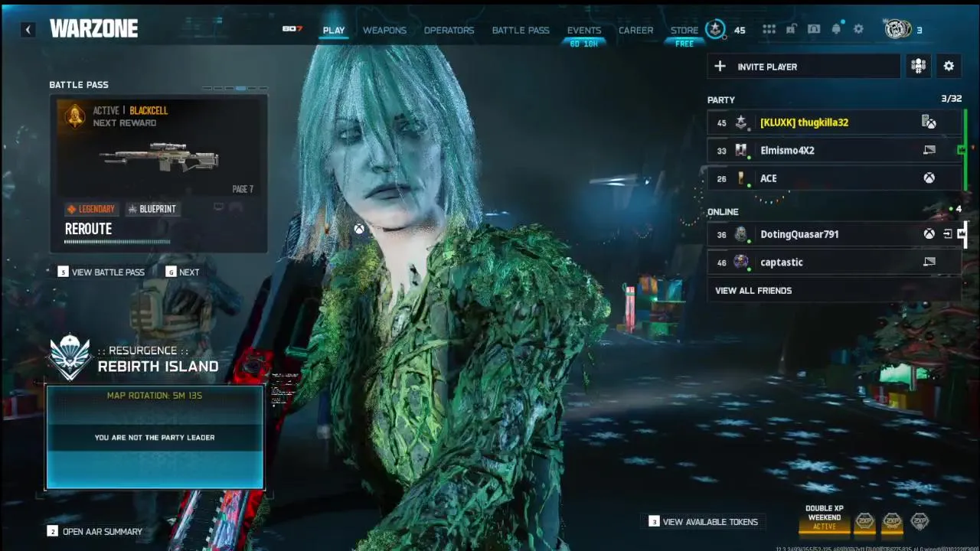Click the unlock padlock icon in header
Screen dimensions: 980x551
(x=792, y=29)
